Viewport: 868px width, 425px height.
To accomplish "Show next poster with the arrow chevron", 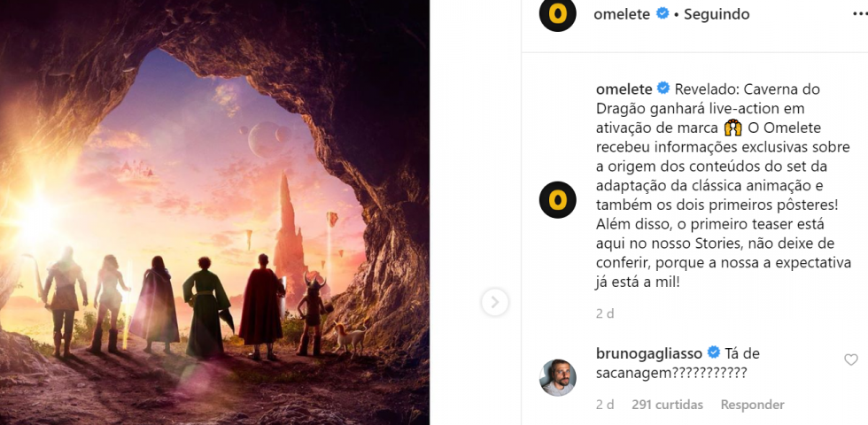I will tap(494, 302).
